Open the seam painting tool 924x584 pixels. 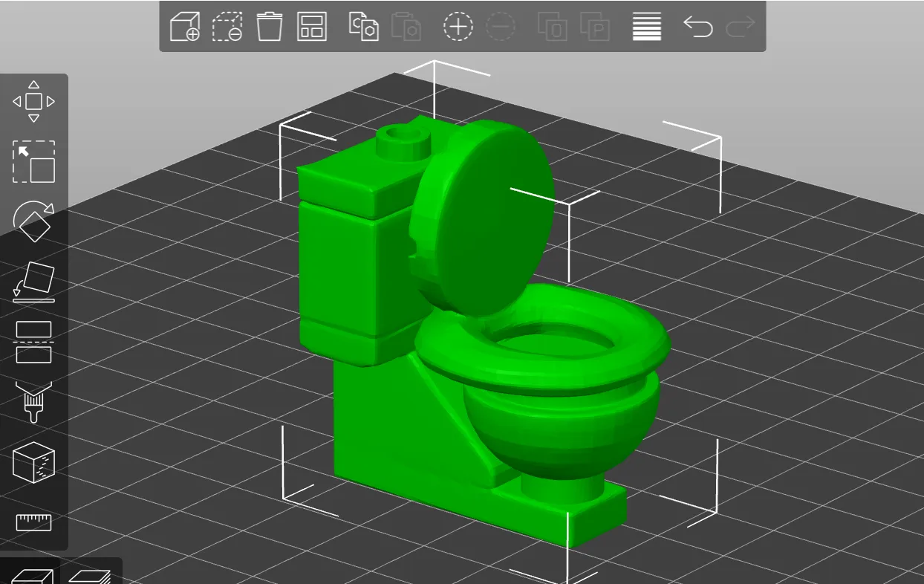point(33,463)
